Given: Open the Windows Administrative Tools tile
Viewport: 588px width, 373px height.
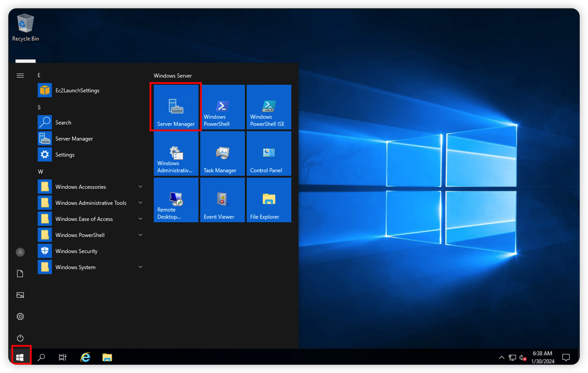Looking at the screenshot, I should (176, 153).
